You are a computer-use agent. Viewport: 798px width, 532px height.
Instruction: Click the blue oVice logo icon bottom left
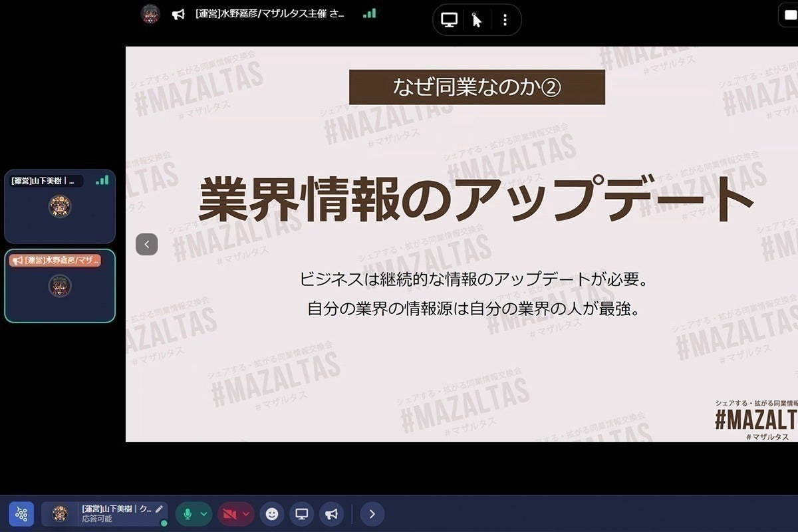point(21,514)
